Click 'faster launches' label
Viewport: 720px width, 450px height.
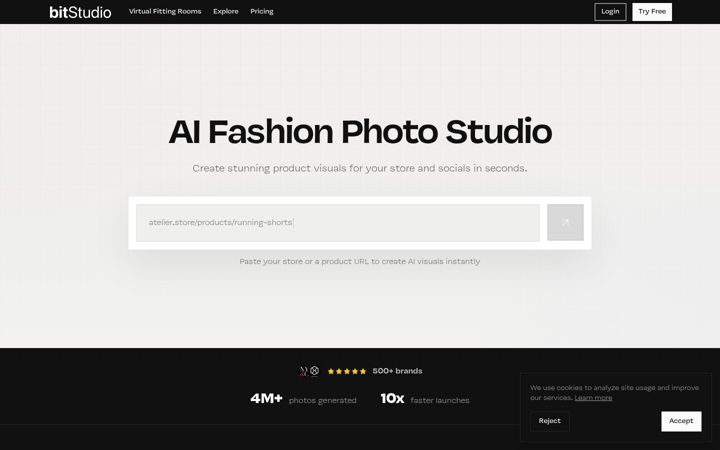440,400
